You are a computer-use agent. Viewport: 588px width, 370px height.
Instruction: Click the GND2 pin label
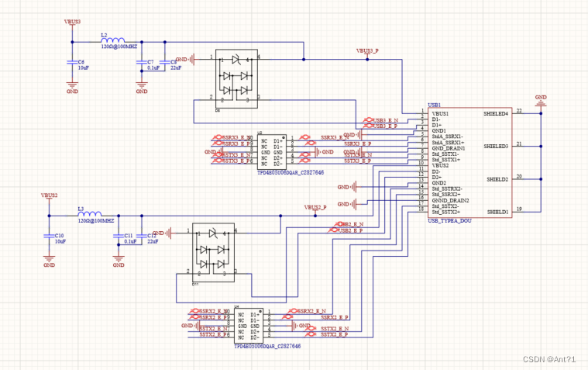click(439, 183)
